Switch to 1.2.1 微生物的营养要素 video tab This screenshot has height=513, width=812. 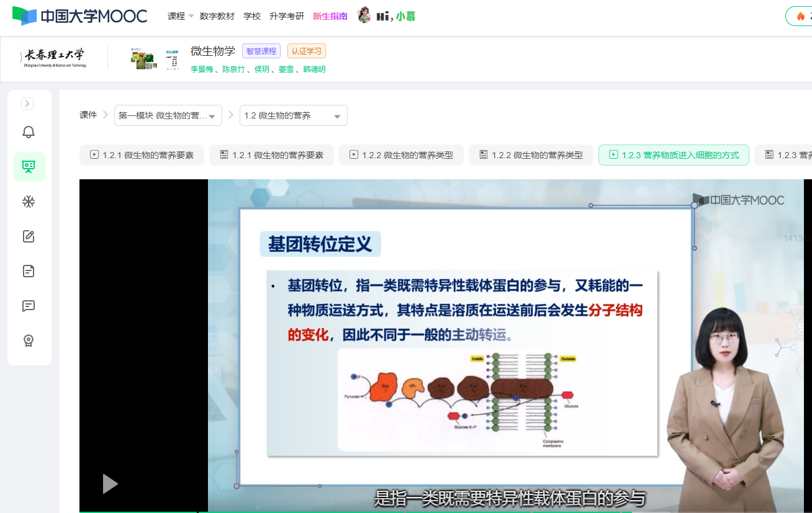coord(142,155)
